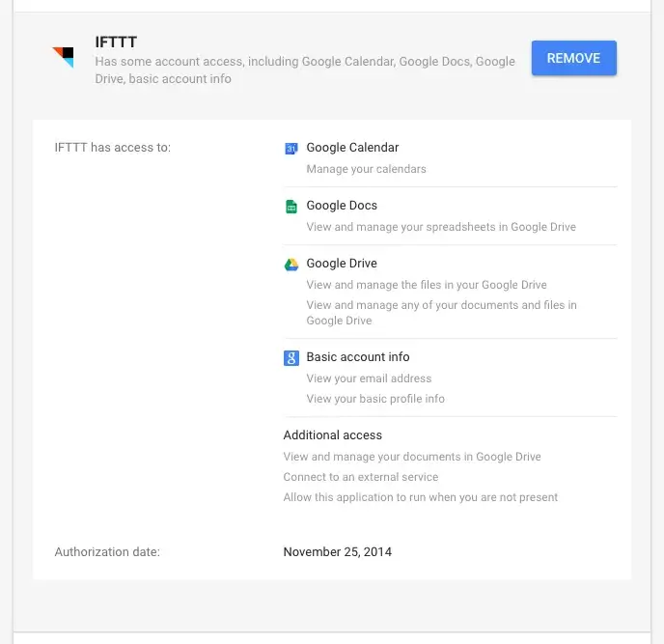The image size is (664, 644).
Task: Click the Basic account info Google icon
Action: coord(290,357)
